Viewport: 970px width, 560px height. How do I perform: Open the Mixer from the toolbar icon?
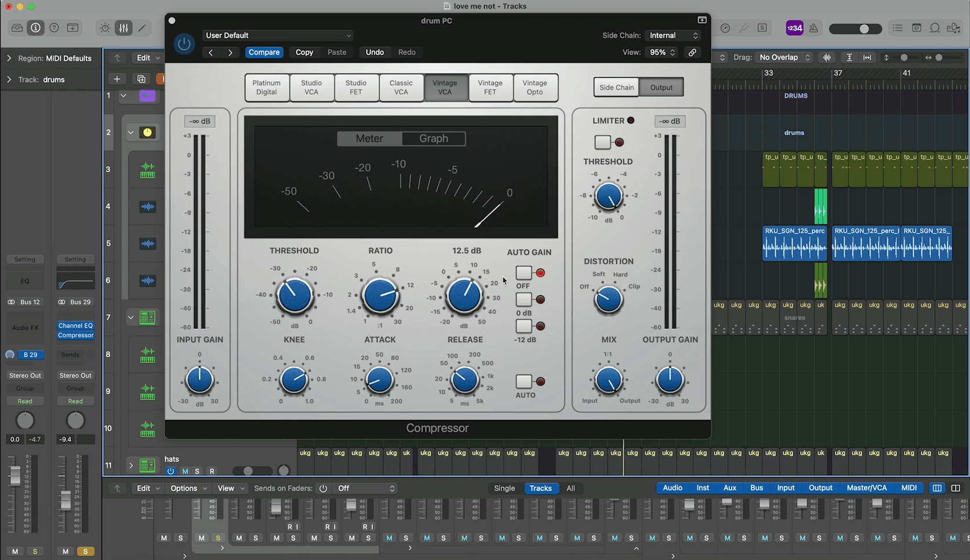click(124, 28)
